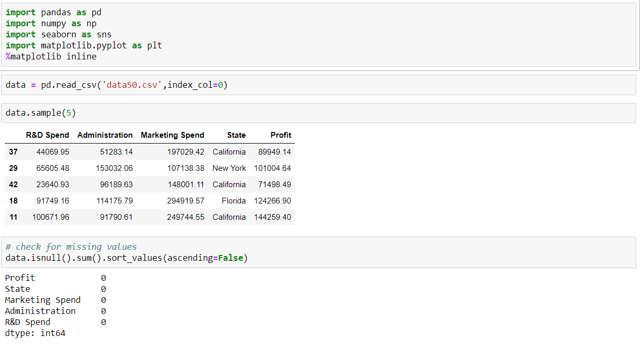
Task: Click the value 249744.55 in the table
Action: 185,217
